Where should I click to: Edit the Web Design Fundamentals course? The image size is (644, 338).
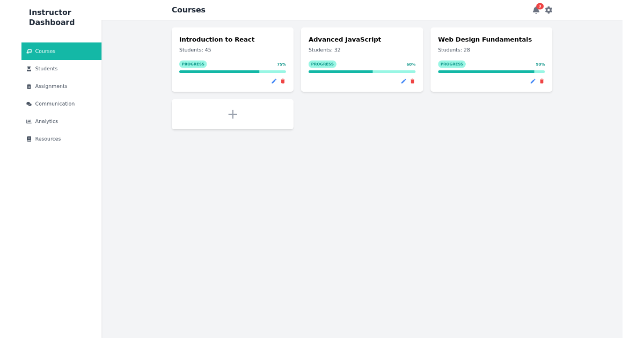pos(532,81)
